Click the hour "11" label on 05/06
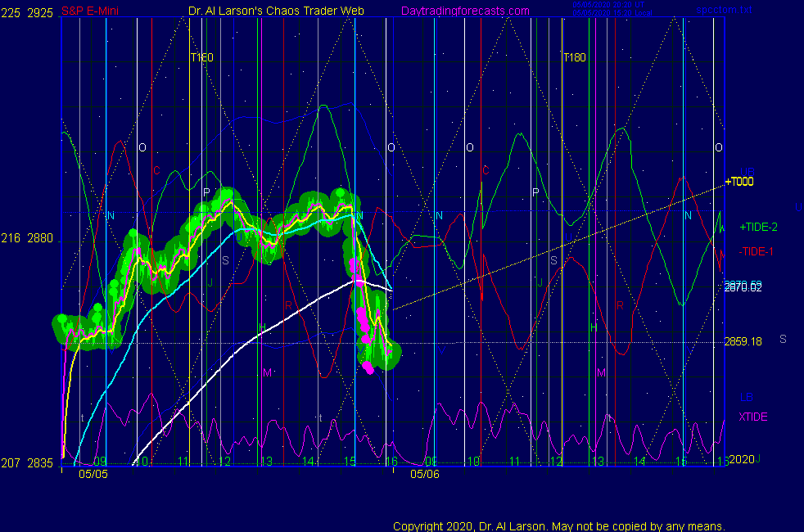The image size is (804, 532). [514, 461]
